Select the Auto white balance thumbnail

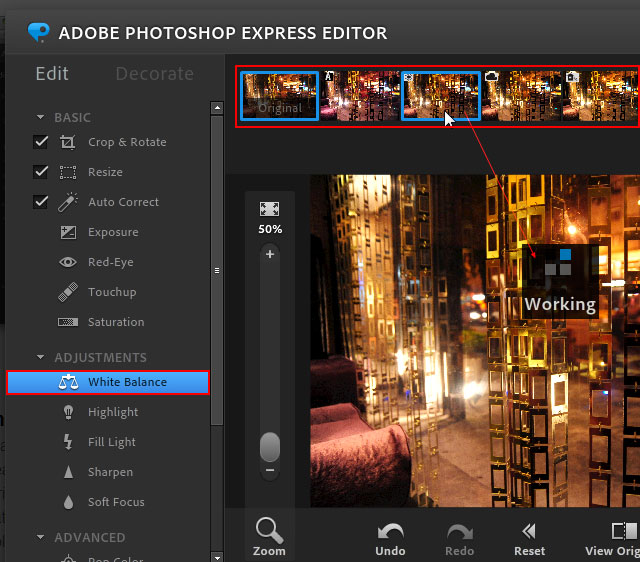point(360,96)
